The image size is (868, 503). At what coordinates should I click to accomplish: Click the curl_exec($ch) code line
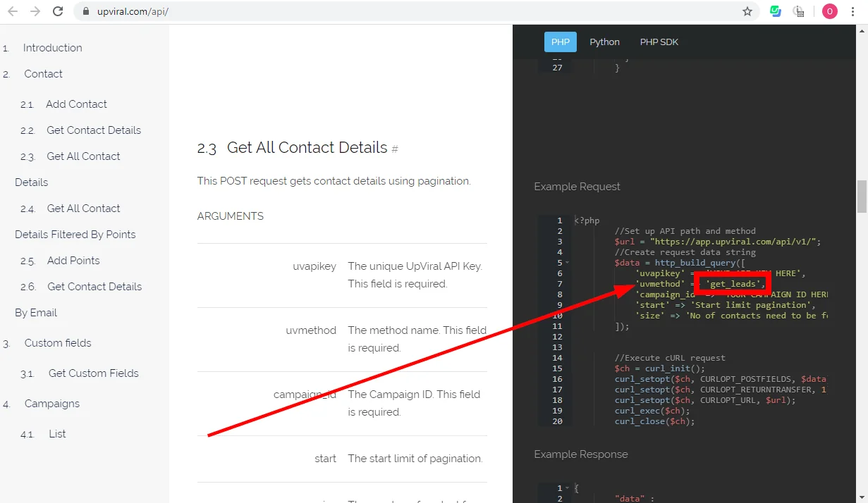[x=652, y=411]
